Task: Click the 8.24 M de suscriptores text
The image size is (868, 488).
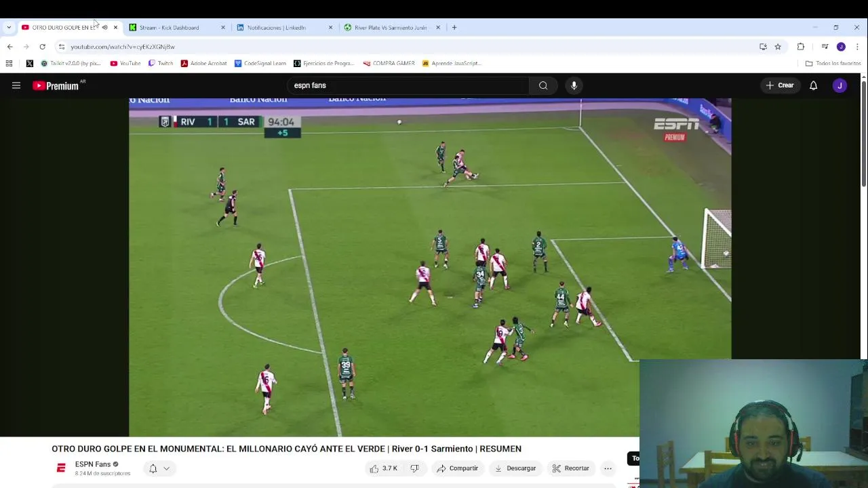Action: [x=102, y=473]
